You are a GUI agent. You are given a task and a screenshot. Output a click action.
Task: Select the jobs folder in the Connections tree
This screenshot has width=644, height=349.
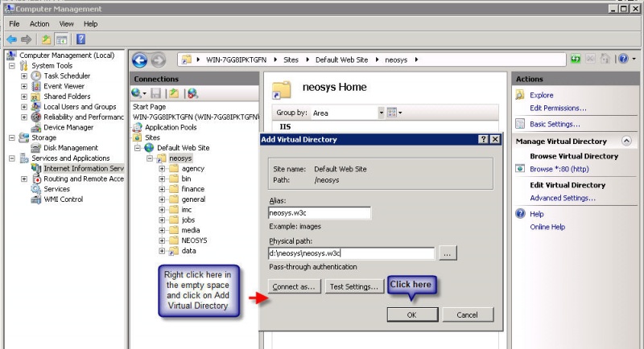[x=188, y=220]
